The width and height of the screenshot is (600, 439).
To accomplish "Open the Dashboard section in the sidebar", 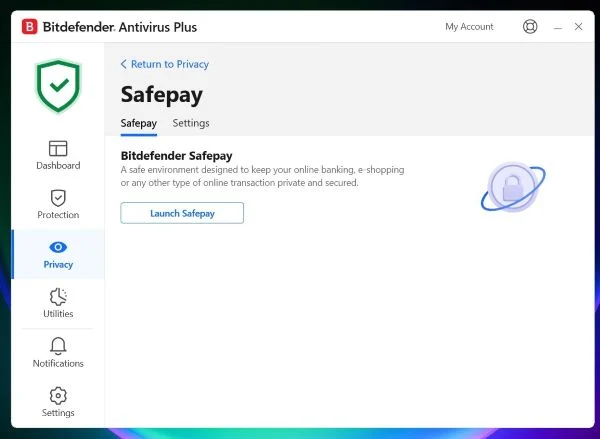I will tap(58, 149).
